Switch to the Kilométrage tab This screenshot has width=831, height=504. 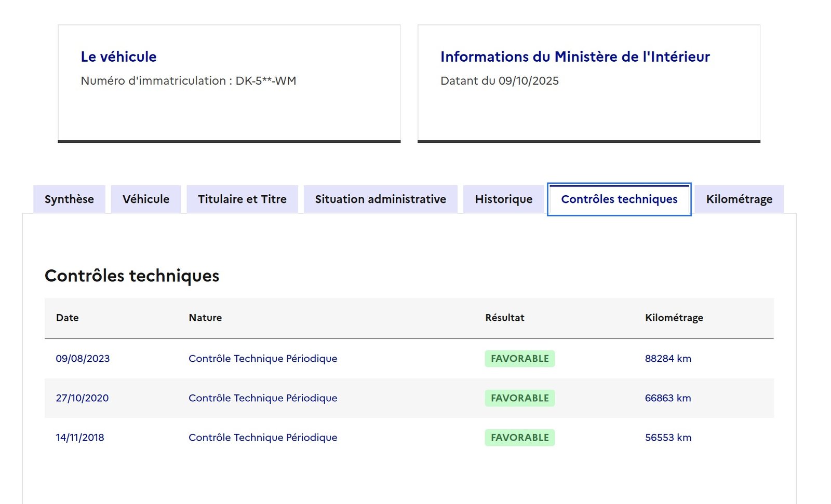coord(739,199)
